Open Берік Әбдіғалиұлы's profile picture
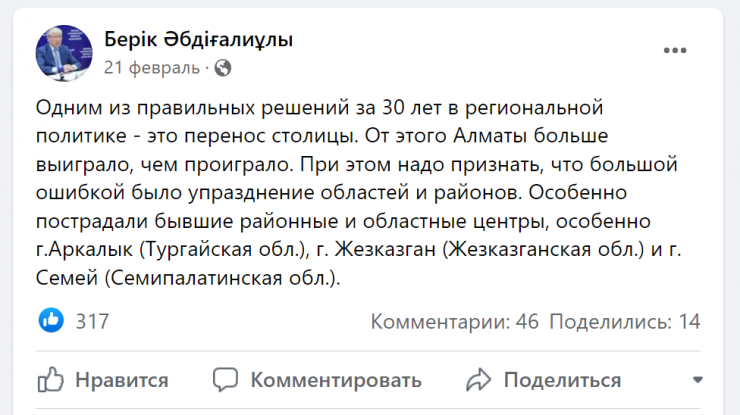This screenshot has width=740, height=415. click(x=64, y=52)
